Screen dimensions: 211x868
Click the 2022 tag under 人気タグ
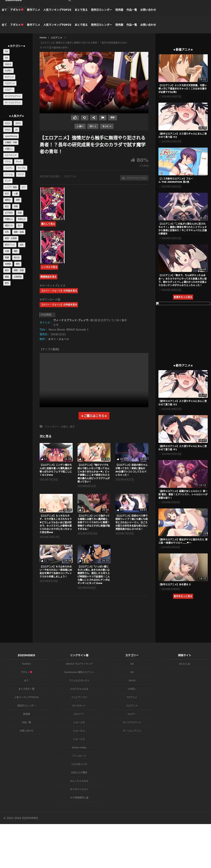18,123
